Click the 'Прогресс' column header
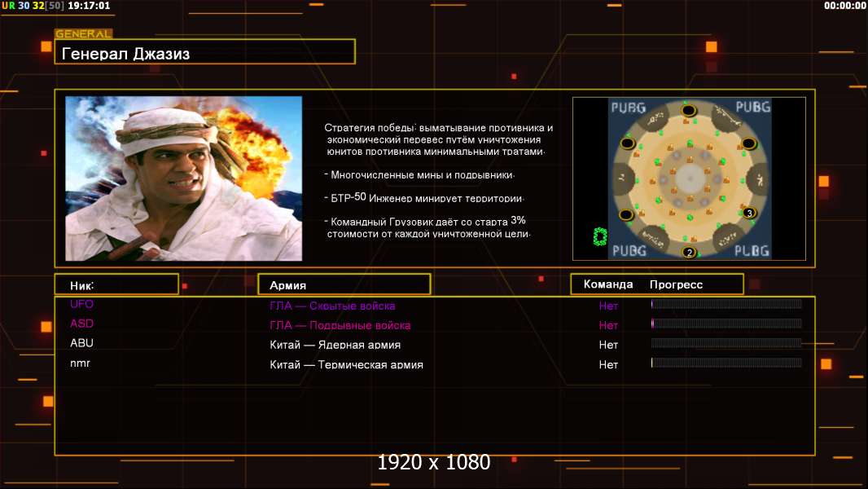Viewport: 868px width, 489px height. (676, 284)
